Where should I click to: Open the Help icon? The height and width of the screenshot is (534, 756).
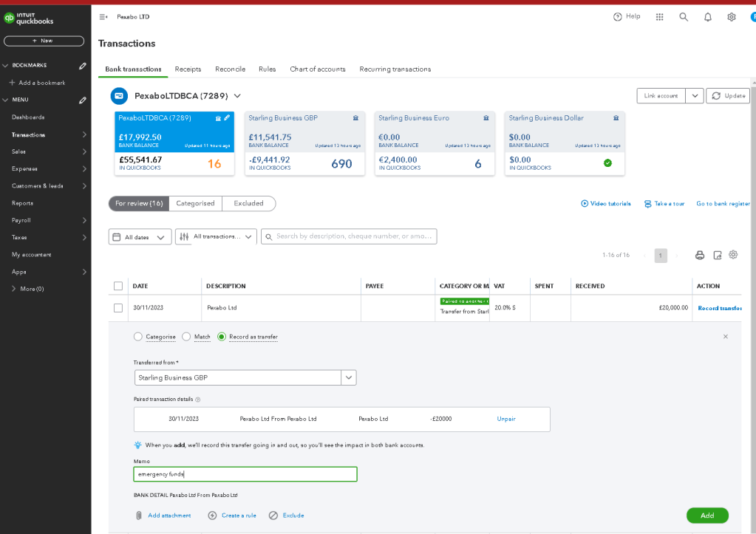pyautogui.click(x=618, y=17)
